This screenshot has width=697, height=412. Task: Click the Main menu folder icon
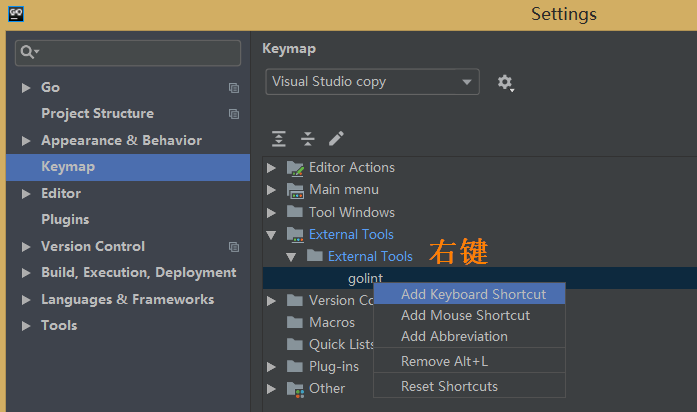tap(295, 190)
